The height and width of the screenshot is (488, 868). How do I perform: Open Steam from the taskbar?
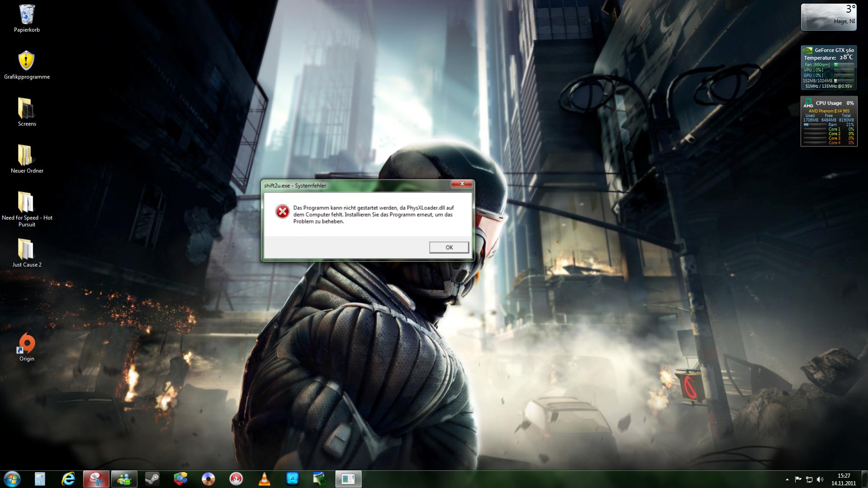152,479
